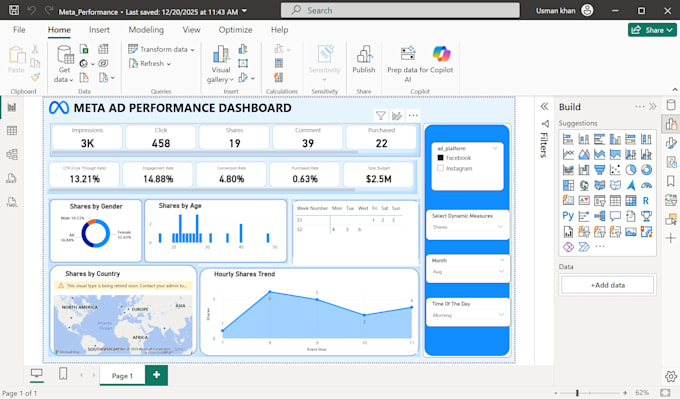Screen dimensions: 680x400
Task: Expand the Transform data dropdown arrow
Action: pyautogui.click(x=193, y=50)
